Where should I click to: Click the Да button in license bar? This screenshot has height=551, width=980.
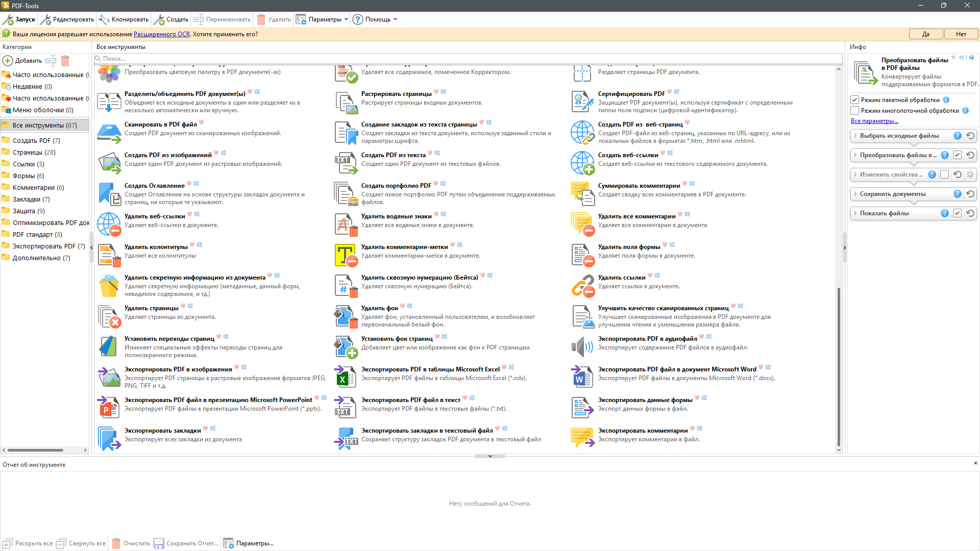(925, 34)
